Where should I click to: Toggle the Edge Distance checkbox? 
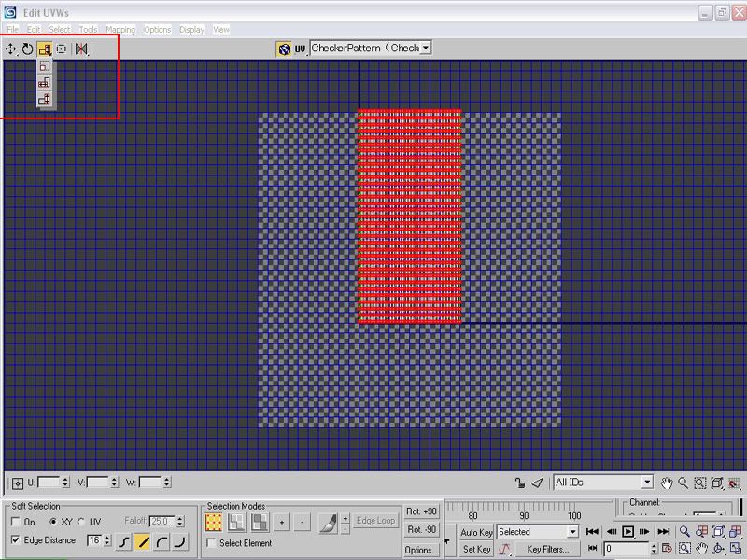[15, 540]
